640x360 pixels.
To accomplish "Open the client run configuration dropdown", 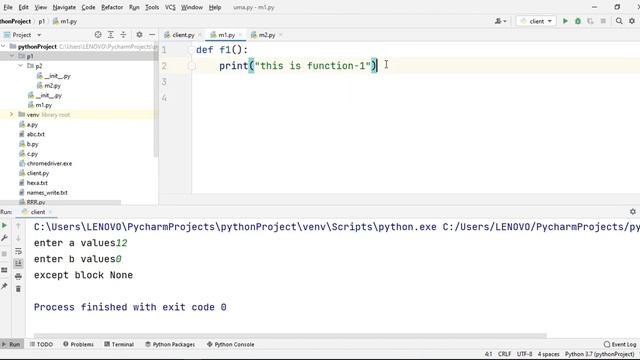I will tap(536, 21).
